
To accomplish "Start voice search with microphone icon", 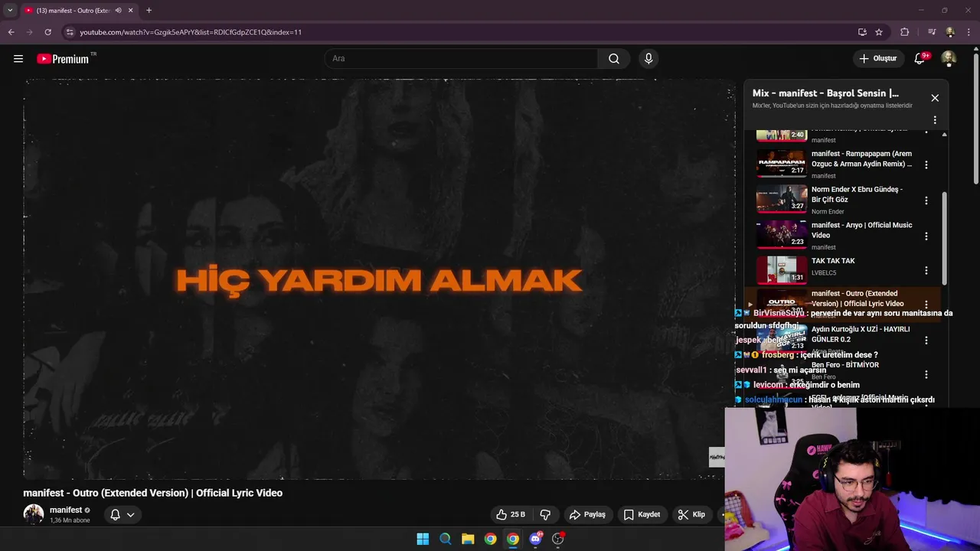I will tap(648, 59).
